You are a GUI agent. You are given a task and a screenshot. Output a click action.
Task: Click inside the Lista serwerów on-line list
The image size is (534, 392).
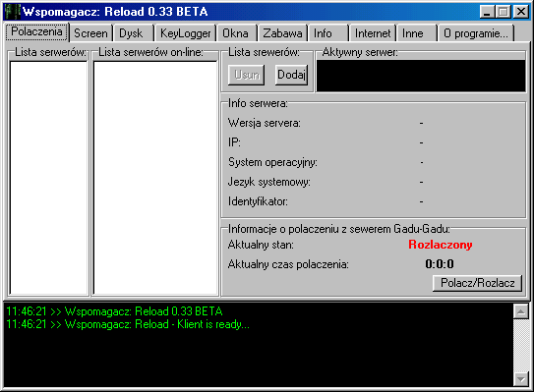[x=155, y=178]
